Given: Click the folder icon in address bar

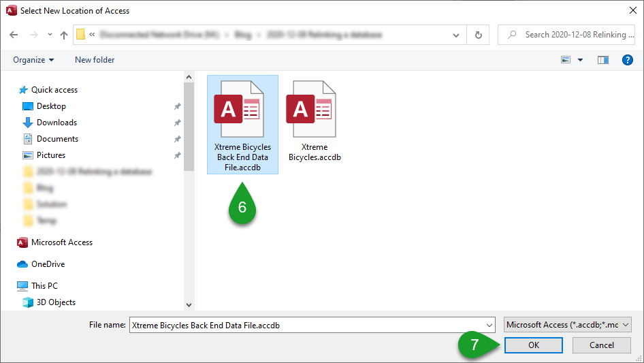Looking at the screenshot, I should tap(81, 35).
